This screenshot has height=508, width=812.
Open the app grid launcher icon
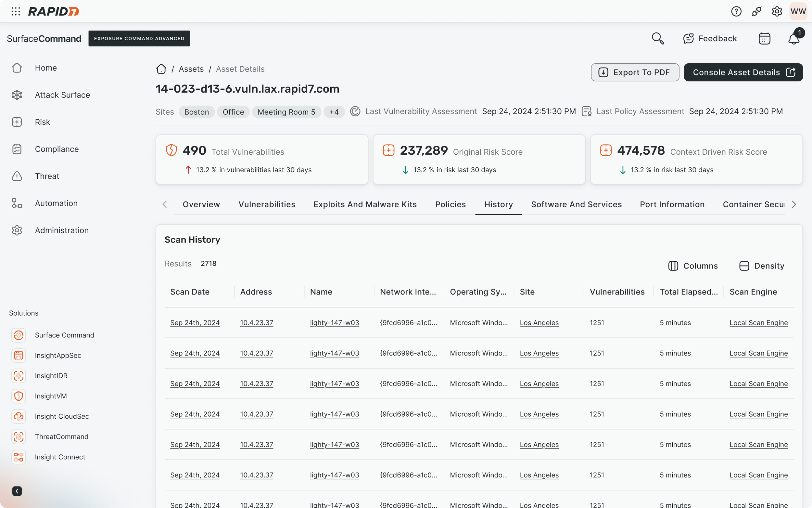[16, 11]
